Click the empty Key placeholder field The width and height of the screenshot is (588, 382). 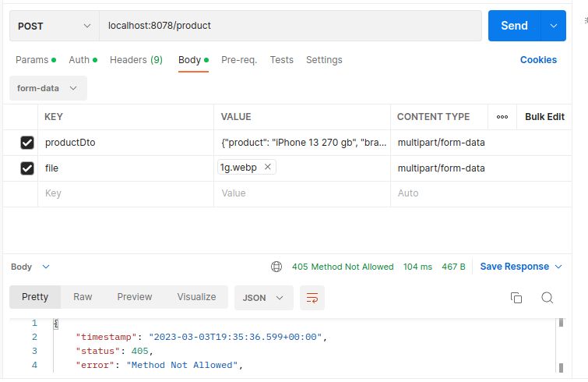coord(125,193)
